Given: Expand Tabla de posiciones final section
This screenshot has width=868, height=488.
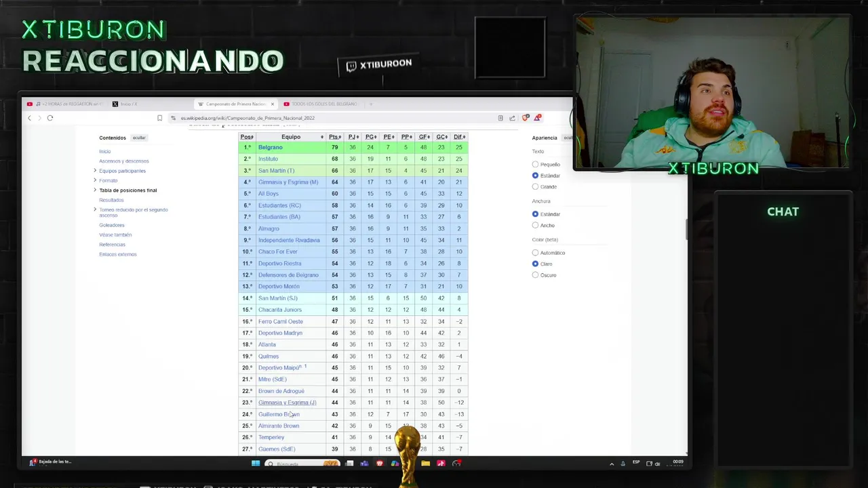Looking at the screenshot, I should point(95,190).
